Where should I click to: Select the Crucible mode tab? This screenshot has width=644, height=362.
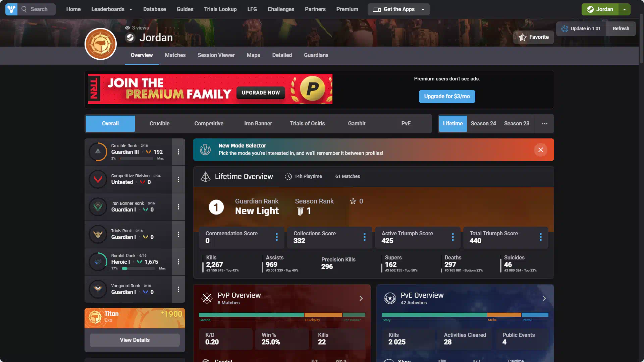pyautogui.click(x=160, y=124)
